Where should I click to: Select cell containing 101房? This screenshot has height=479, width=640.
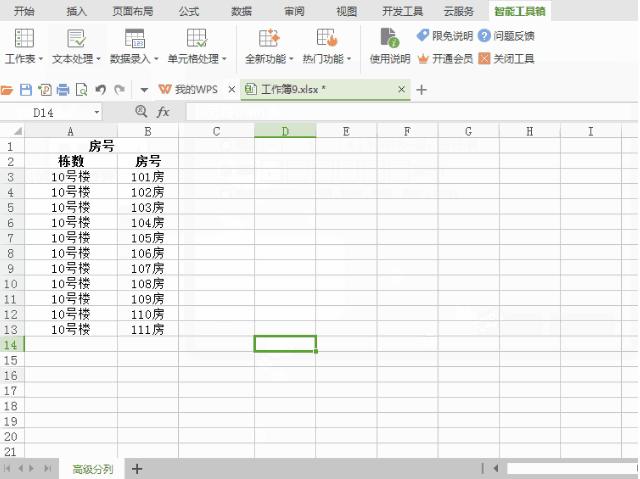point(148,177)
